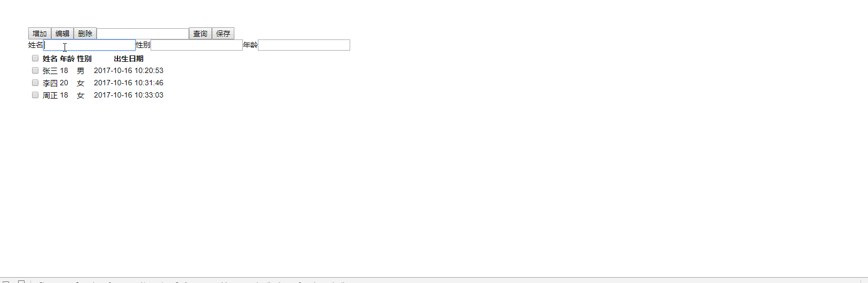Click the 查询 search button
Image resolution: width=868 pixels, height=283 pixels.
[200, 34]
